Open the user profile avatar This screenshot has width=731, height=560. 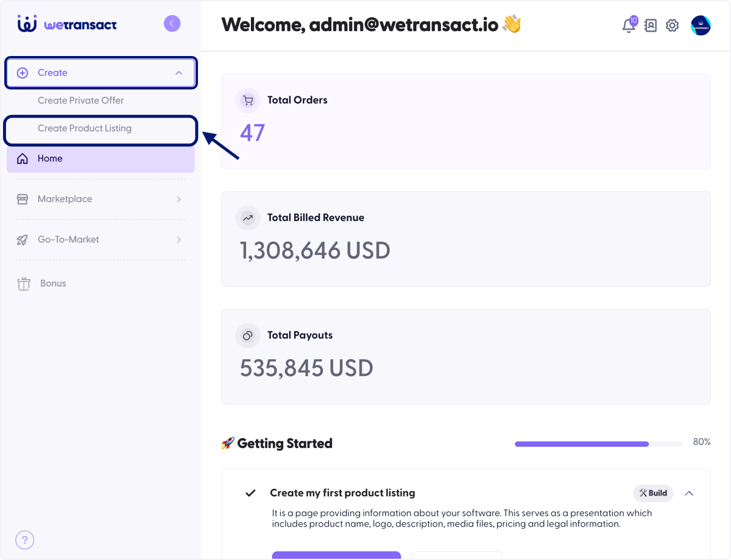click(x=701, y=26)
